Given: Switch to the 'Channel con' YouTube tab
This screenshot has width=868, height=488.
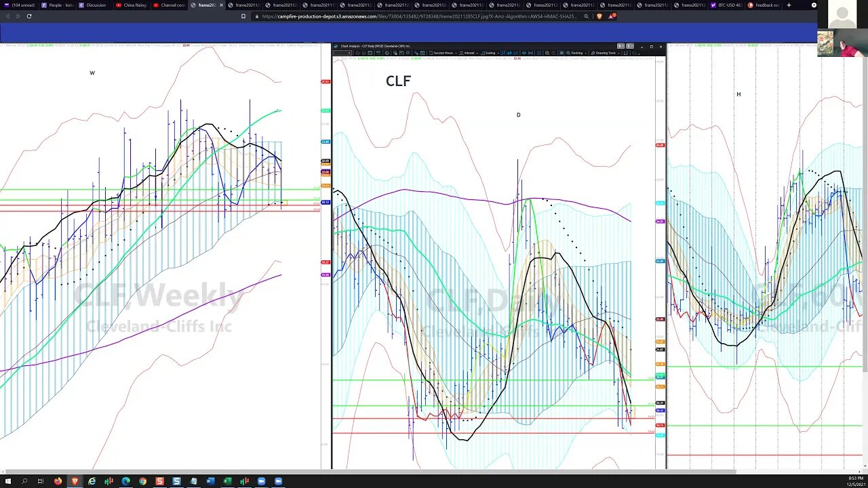Looking at the screenshot, I should [170, 5].
